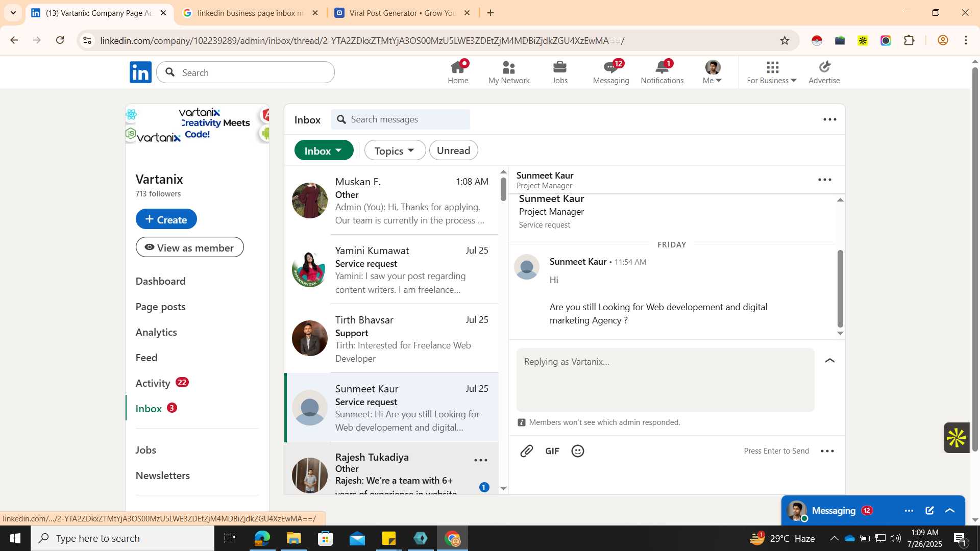
Task: Click View as member button
Action: pyautogui.click(x=189, y=247)
